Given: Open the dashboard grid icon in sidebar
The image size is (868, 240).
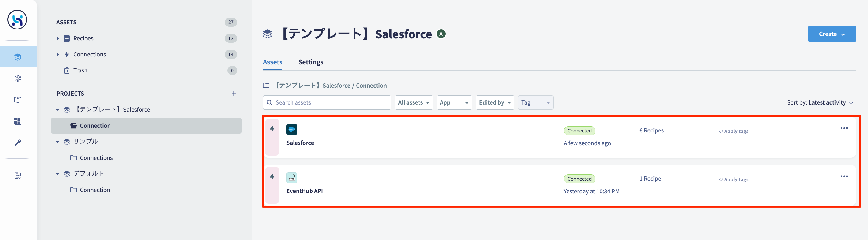Looking at the screenshot, I should pyautogui.click(x=18, y=121).
